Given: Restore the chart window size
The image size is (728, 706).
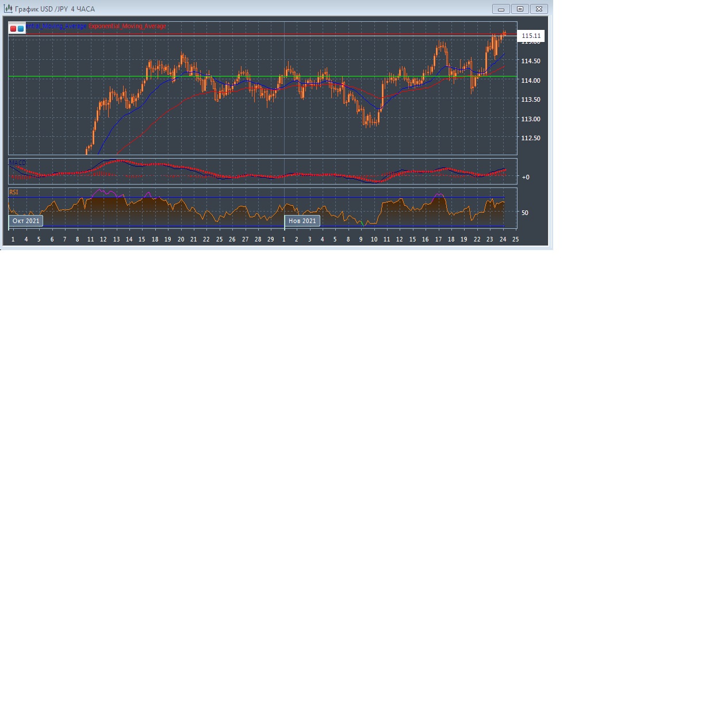Looking at the screenshot, I should [x=520, y=9].
